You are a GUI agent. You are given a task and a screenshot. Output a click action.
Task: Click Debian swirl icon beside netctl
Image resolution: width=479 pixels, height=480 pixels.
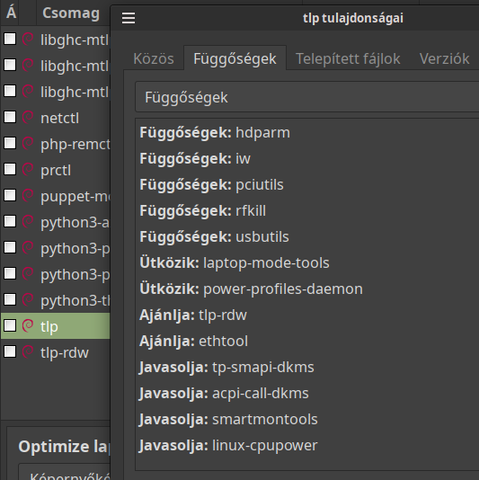[x=28, y=117]
